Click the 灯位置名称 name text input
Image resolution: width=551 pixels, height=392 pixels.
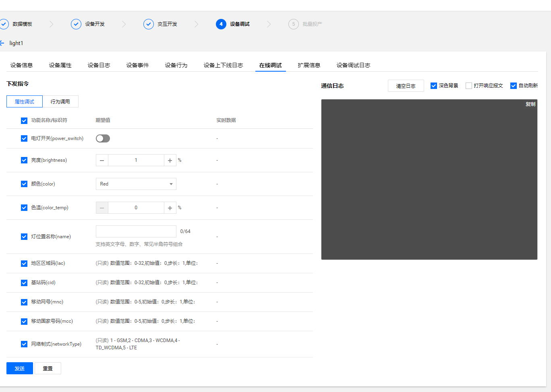136,231
